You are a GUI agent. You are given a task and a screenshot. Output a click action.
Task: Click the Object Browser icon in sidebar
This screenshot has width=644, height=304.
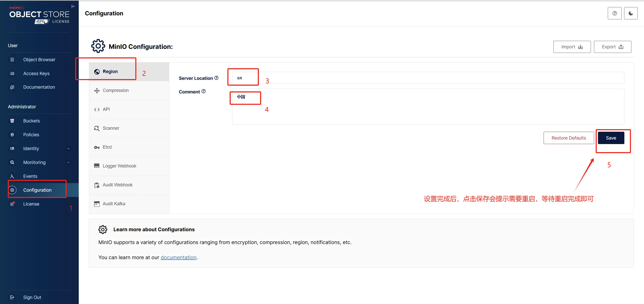pyautogui.click(x=12, y=60)
